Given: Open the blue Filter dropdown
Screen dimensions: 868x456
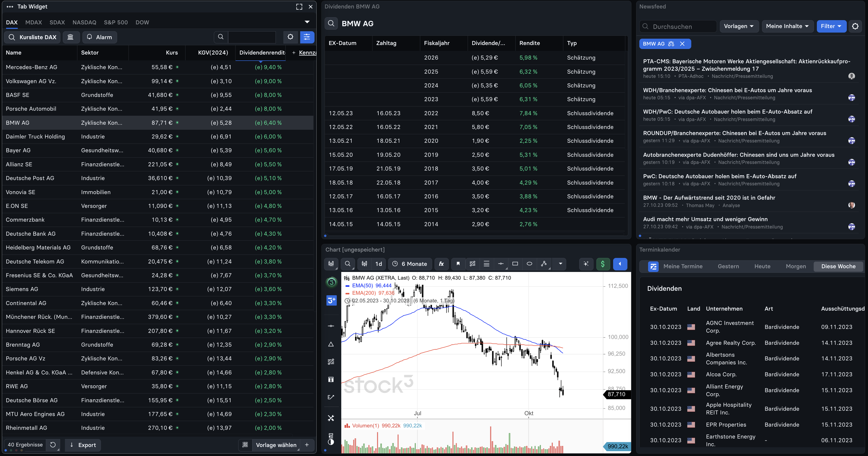Looking at the screenshot, I should tap(831, 26).
